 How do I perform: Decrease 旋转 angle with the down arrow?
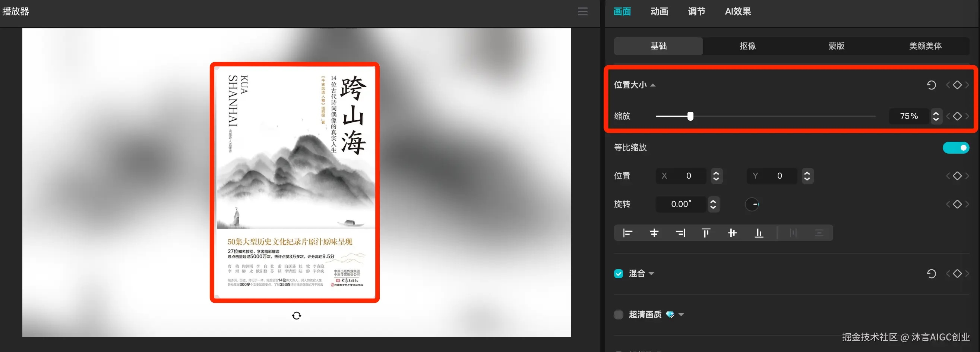pyautogui.click(x=713, y=208)
